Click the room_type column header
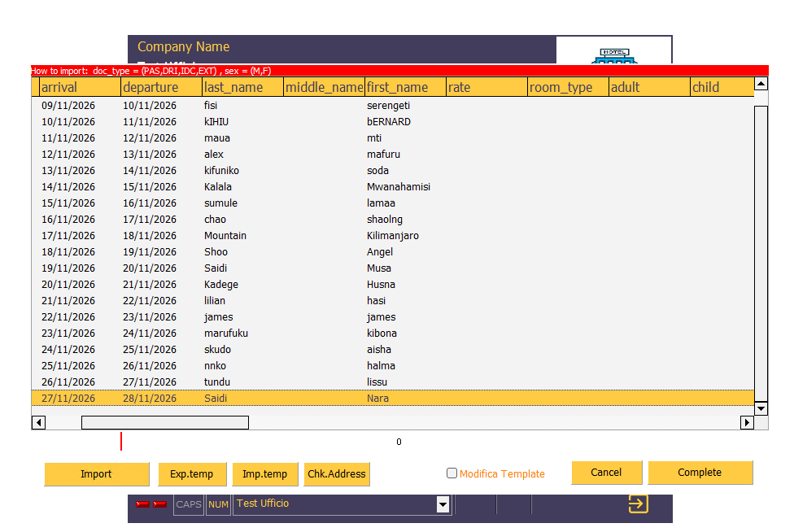Viewport: 794px width, 532px height. (x=568, y=87)
